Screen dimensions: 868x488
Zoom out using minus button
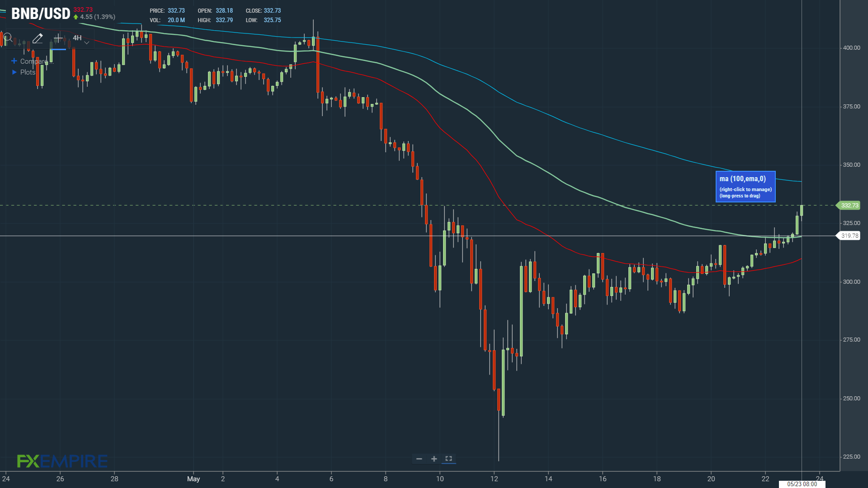419,459
